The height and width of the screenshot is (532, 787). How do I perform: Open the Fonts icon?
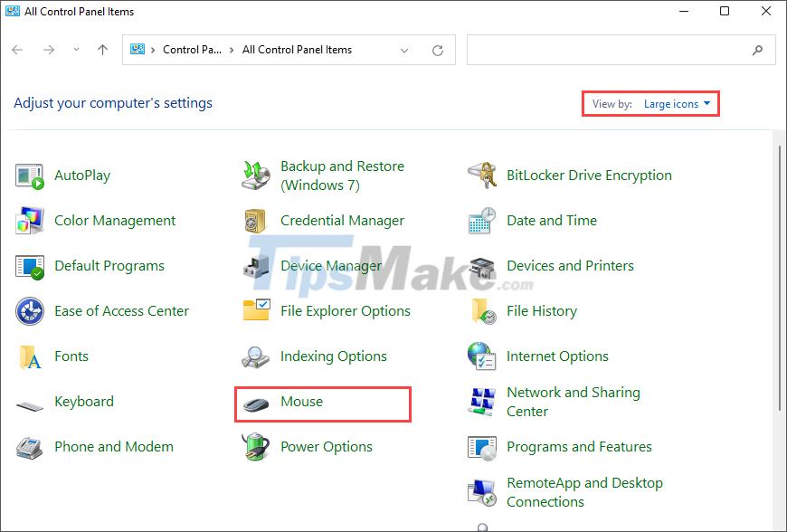[x=71, y=356]
